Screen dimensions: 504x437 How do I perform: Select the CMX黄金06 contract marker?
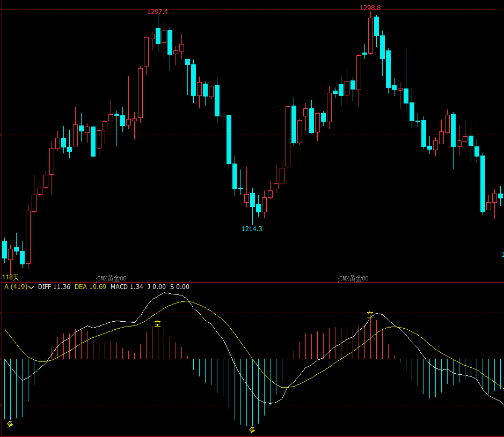click(112, 278)
